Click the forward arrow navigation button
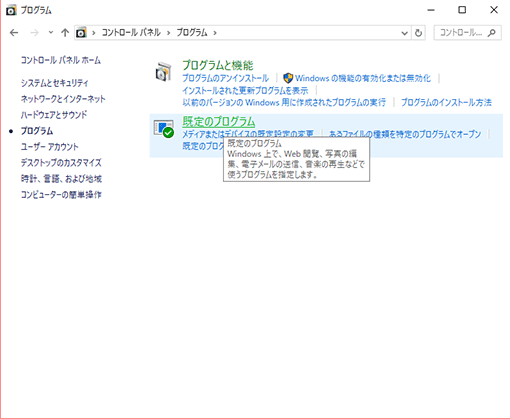 (x=34, y=33)
